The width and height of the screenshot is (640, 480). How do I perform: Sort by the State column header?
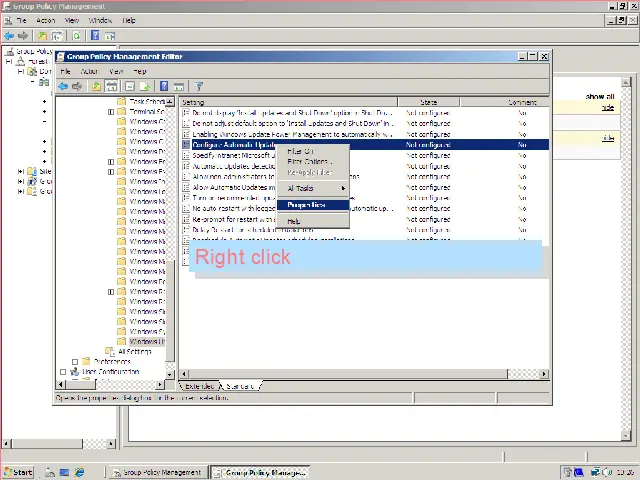tap(429, 102)
